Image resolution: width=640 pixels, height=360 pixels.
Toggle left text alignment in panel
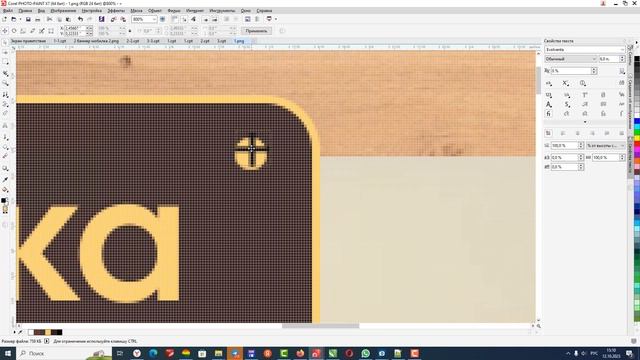[563, 133]
